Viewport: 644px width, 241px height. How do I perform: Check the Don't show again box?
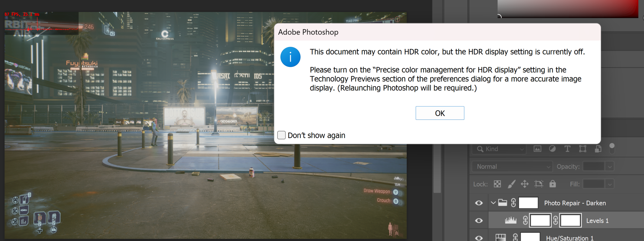click(281, 135)
